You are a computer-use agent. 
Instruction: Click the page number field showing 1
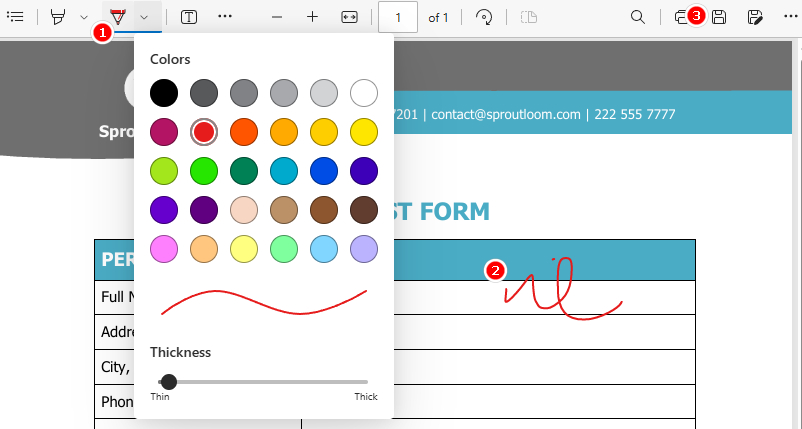point(398,17)
